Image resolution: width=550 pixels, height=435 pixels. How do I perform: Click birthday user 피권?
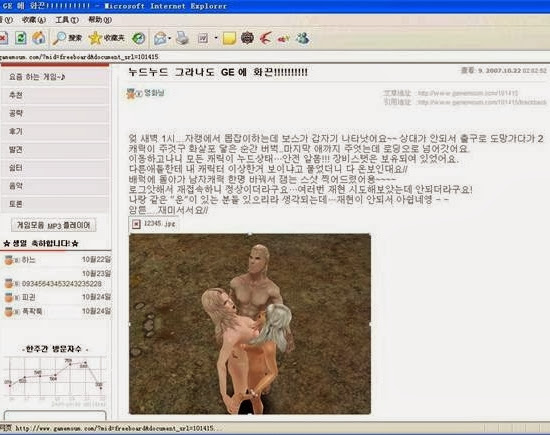click(x=29, y=297)
